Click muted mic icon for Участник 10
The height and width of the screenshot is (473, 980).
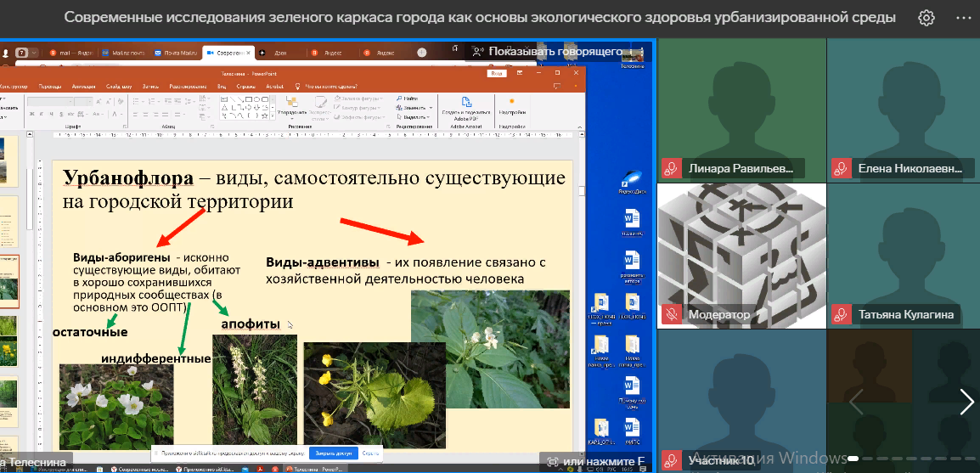[x=672, y=460]
